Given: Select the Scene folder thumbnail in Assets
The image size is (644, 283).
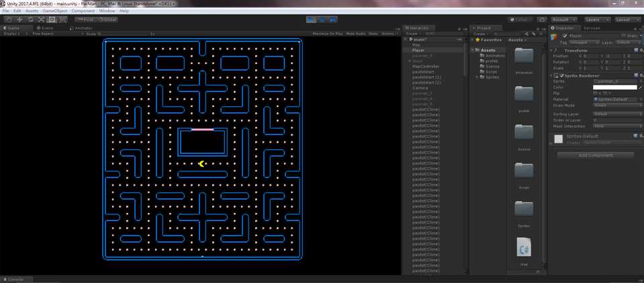Looking at the screenshot, I should tap(524, 132).
